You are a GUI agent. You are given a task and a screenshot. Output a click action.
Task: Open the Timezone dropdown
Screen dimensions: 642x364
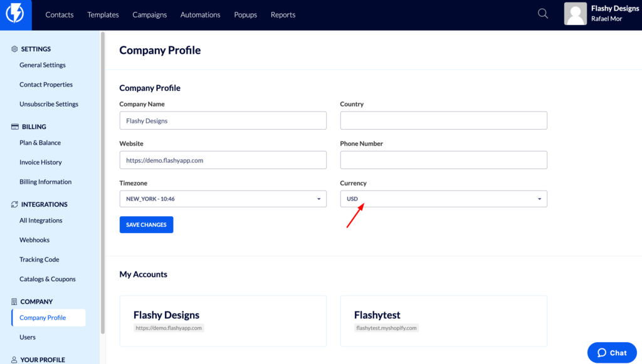point(223,199)
